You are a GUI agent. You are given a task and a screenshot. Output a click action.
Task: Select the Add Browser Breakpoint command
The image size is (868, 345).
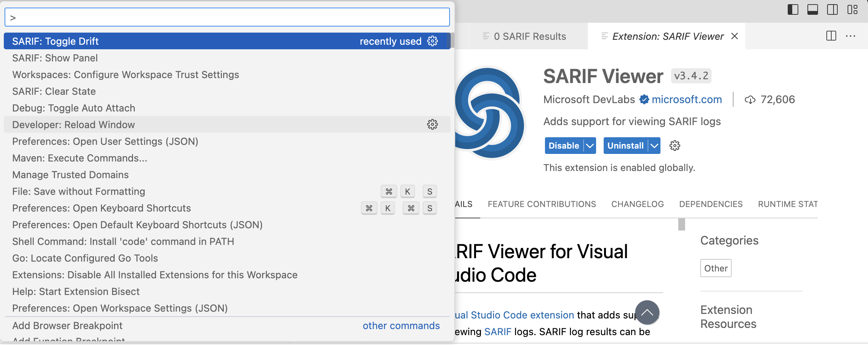227,325
